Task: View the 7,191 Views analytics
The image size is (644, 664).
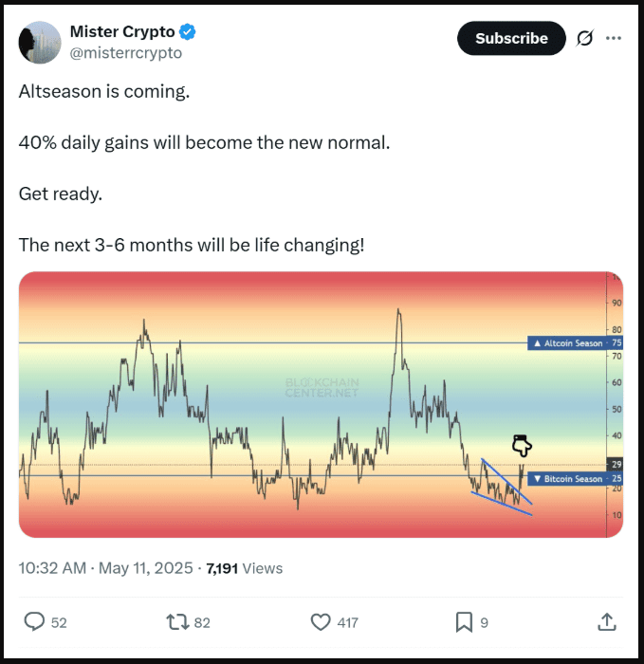Action: click(x=244, y=568)
